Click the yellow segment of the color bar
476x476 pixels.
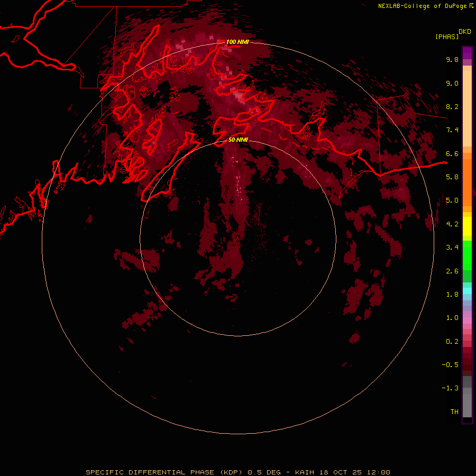[467, 226]
